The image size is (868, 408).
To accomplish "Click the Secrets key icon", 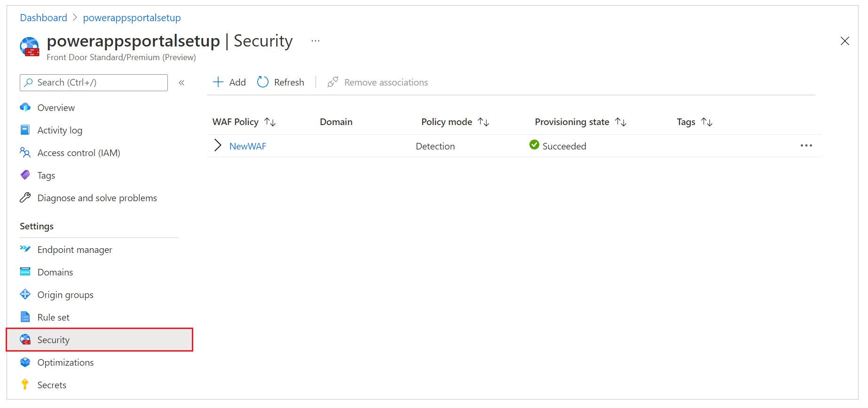I will [25, 385].
